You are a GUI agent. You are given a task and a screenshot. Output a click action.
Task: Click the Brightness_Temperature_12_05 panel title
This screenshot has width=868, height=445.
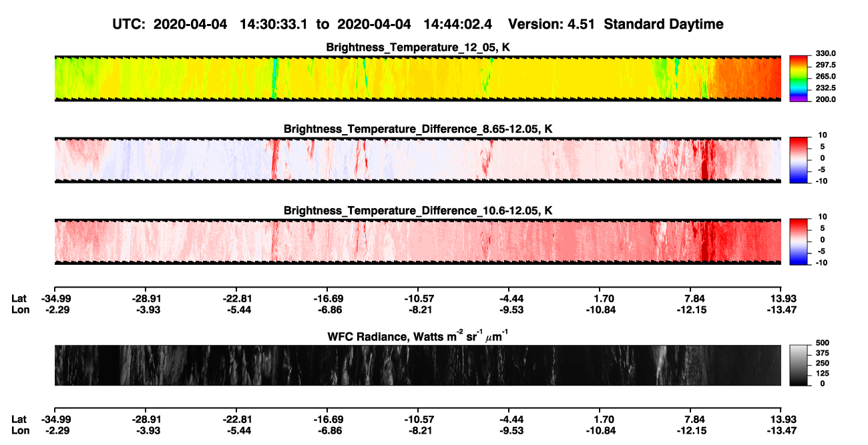point(418,47)
